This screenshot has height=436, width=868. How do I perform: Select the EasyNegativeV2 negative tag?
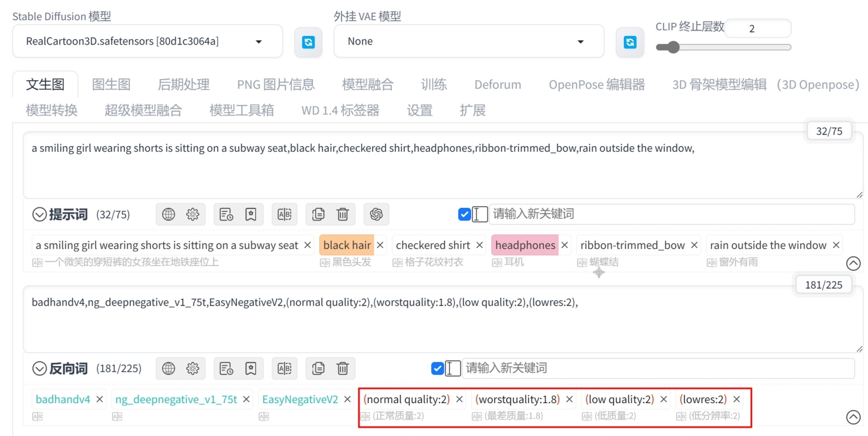click(300, 399)
